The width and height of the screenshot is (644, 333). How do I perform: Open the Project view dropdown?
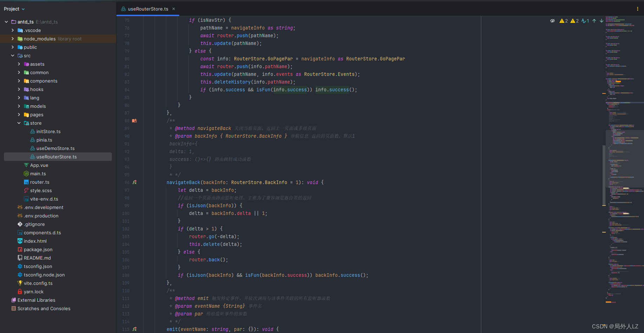[x=14, y=9]
